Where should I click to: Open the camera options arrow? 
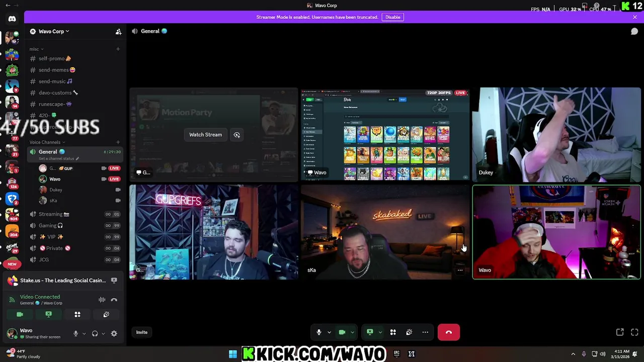[352, 332]
